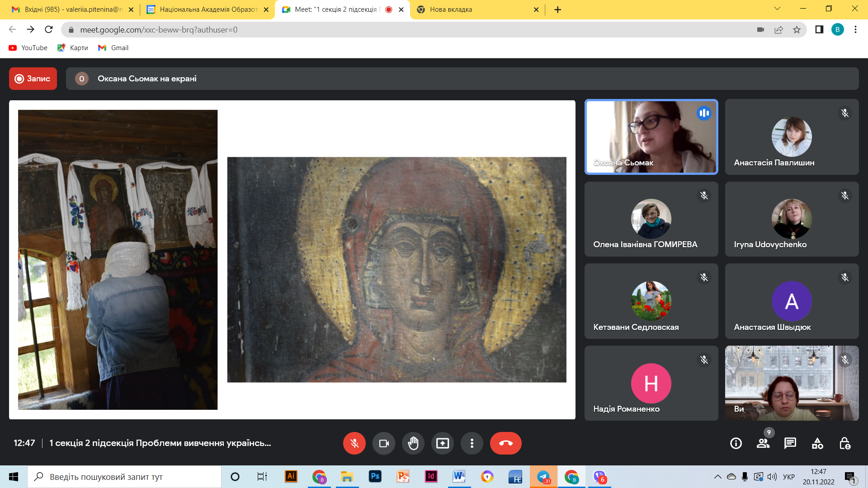View site information lock icon
The width and height of the screenshot is (868, 488).
click(x=71, y=30)
